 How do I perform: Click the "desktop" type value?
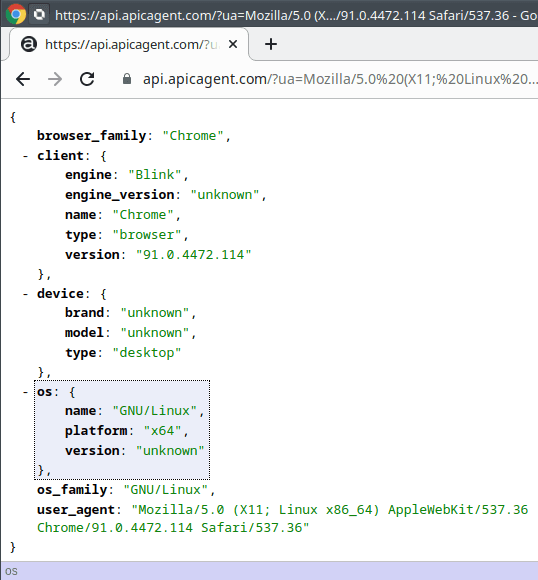(x=147, y=353)
